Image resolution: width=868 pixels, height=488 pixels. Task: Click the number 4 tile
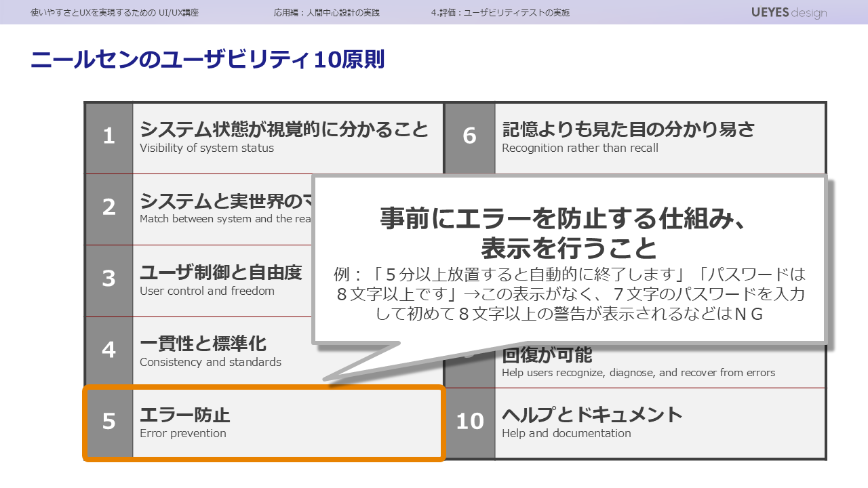click(x=109, y=350)
